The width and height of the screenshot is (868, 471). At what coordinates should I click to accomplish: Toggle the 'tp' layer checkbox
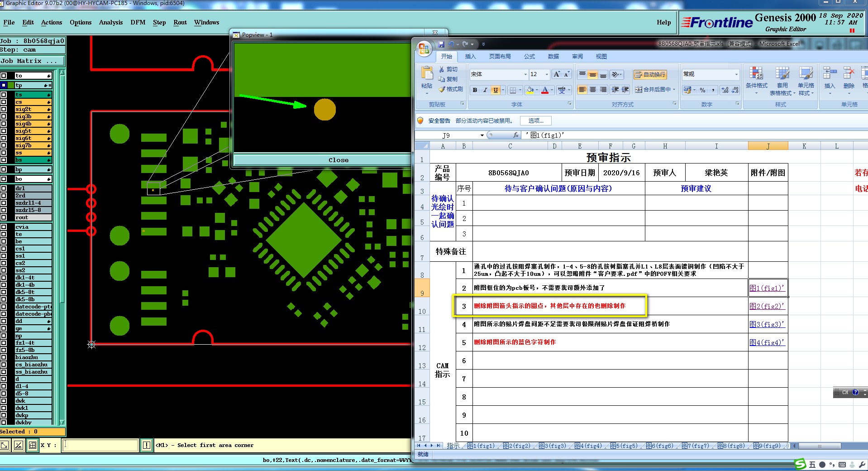(x=4, y=85)
